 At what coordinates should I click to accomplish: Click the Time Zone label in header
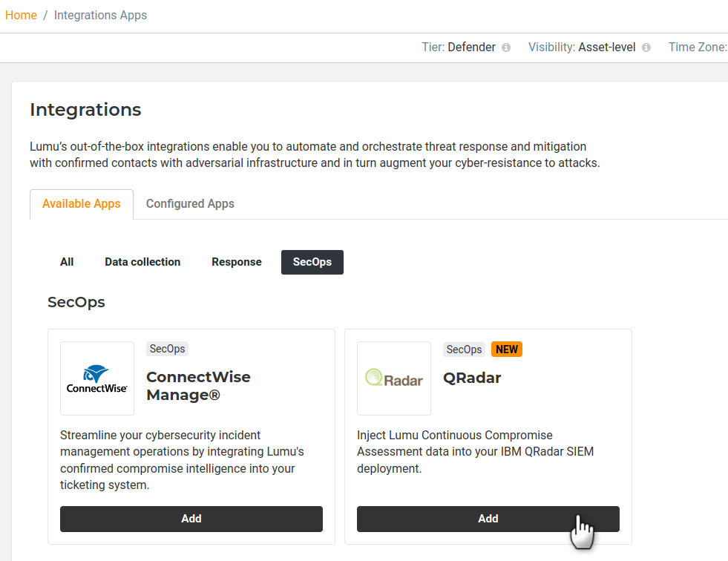click(x=697, y=47)
